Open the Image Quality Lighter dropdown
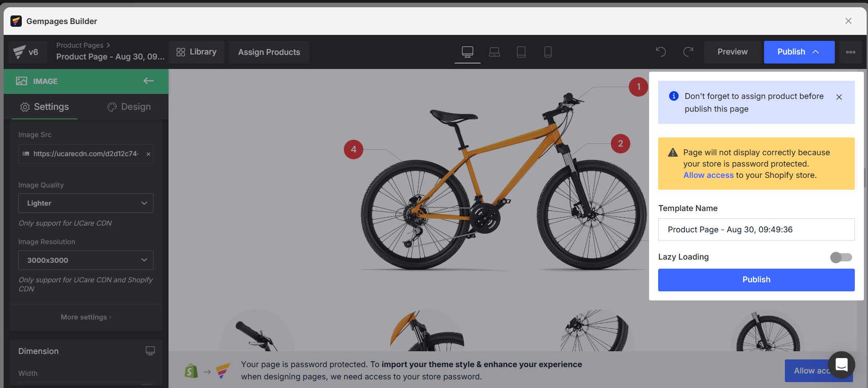868x388 pixels. 86,203
